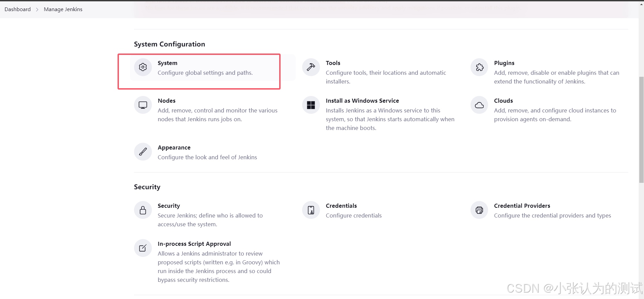
Task: Click the Appearance paintbrush icon
Action: (143, 152)
